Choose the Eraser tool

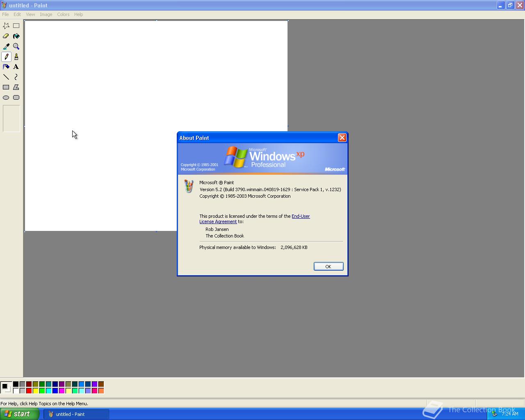(6, 36)
